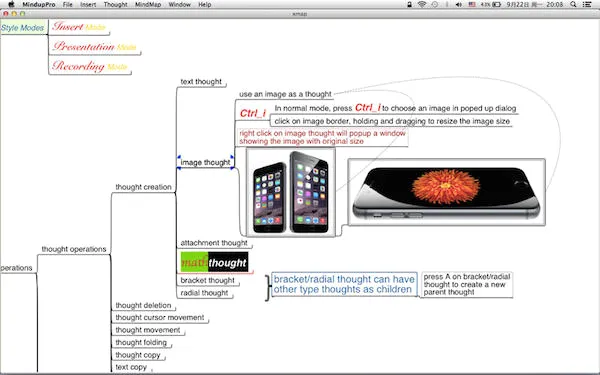Select the 'bracket thought' node
This screenshot has height=375, width=600.
coord(207,280)
